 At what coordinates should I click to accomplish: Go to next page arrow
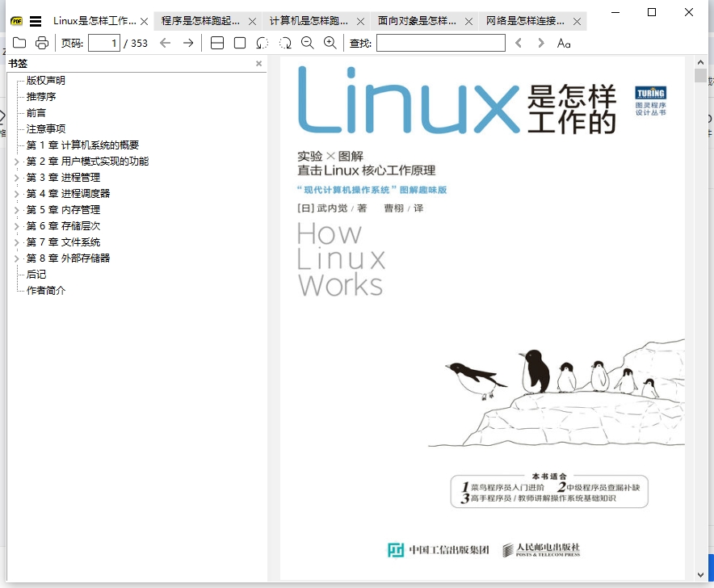point(188,44)
